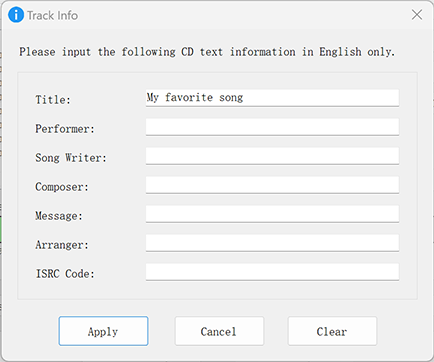The image size is (434, 362).
Task: Click the 'Title:' label
Action: click(53, 100)
